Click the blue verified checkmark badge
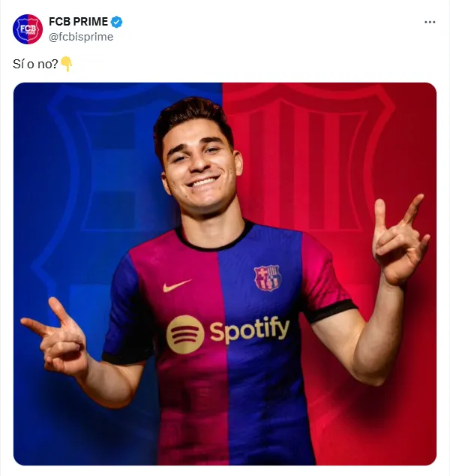The width and height of the screenshot is (450, 476). coord(117,22)
